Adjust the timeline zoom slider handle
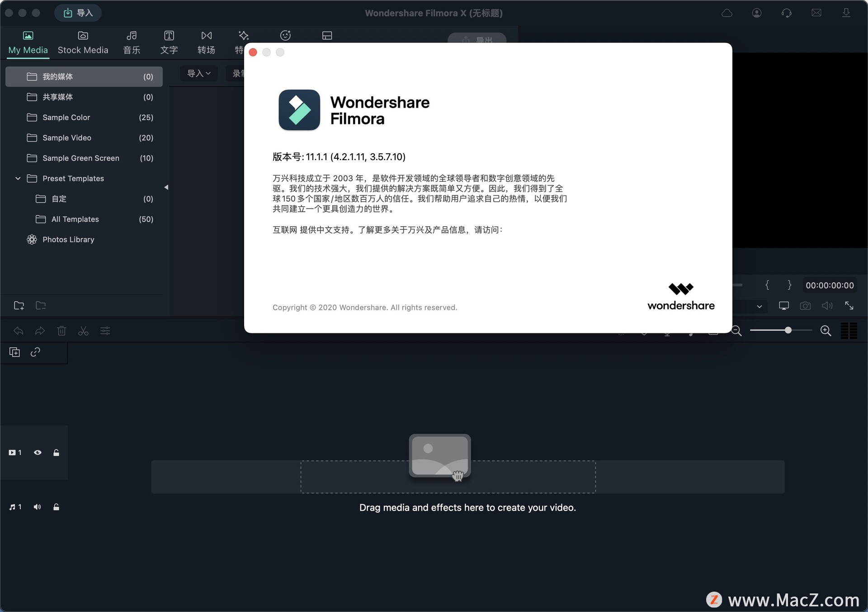868x612 pixels. tap(788, 330)
